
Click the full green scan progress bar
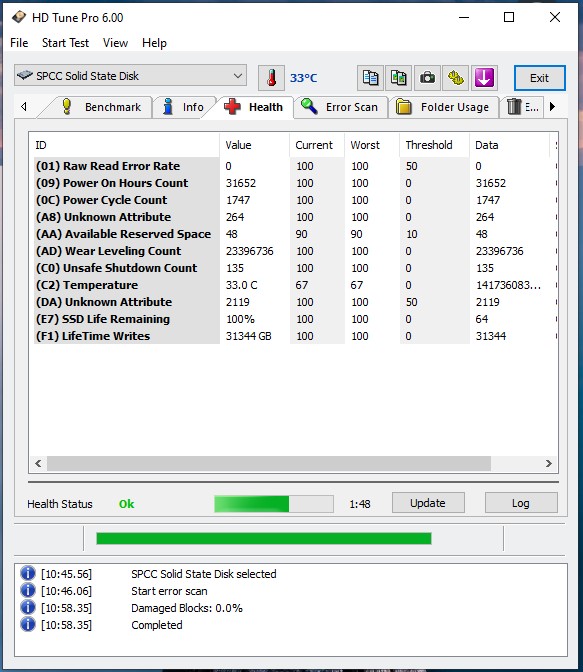tap(264, 538)
